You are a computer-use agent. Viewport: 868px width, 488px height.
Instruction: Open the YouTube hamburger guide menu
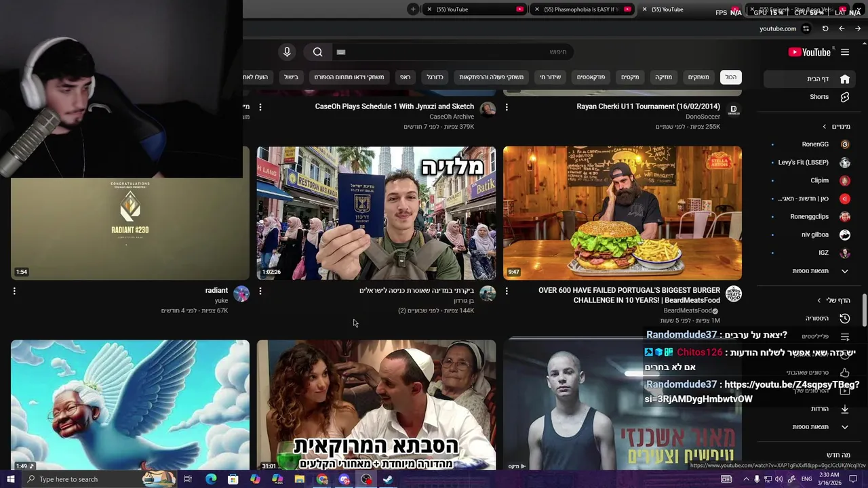point(845,52)
